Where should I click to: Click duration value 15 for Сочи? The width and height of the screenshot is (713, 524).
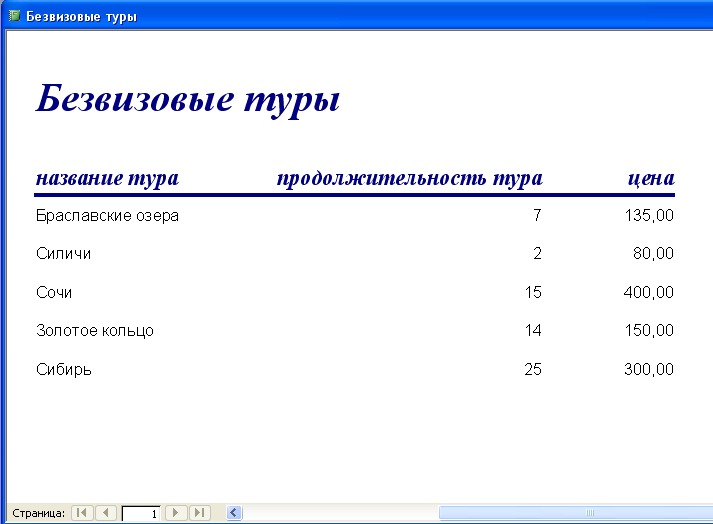click(x=533, y=292)
